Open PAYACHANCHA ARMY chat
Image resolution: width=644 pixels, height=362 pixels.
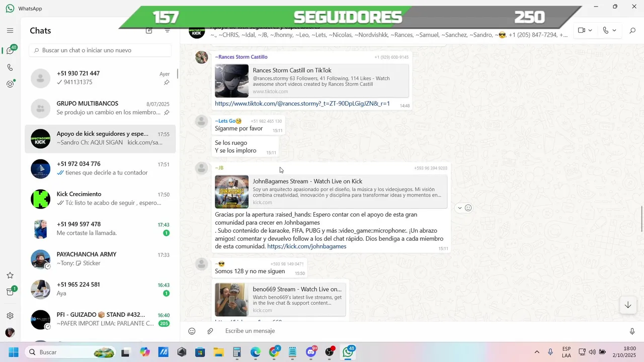tap(100, 259)
